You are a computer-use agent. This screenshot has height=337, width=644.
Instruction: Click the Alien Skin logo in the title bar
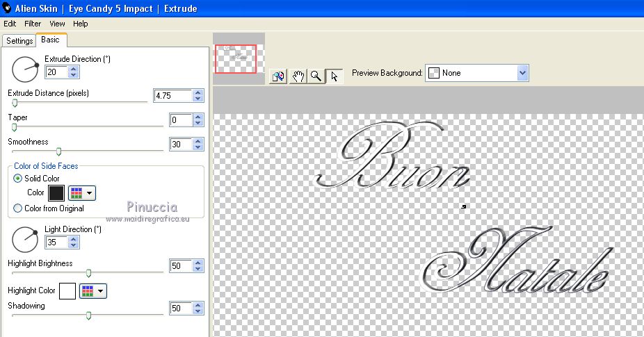pyautogui.click(x=6, y=8)
